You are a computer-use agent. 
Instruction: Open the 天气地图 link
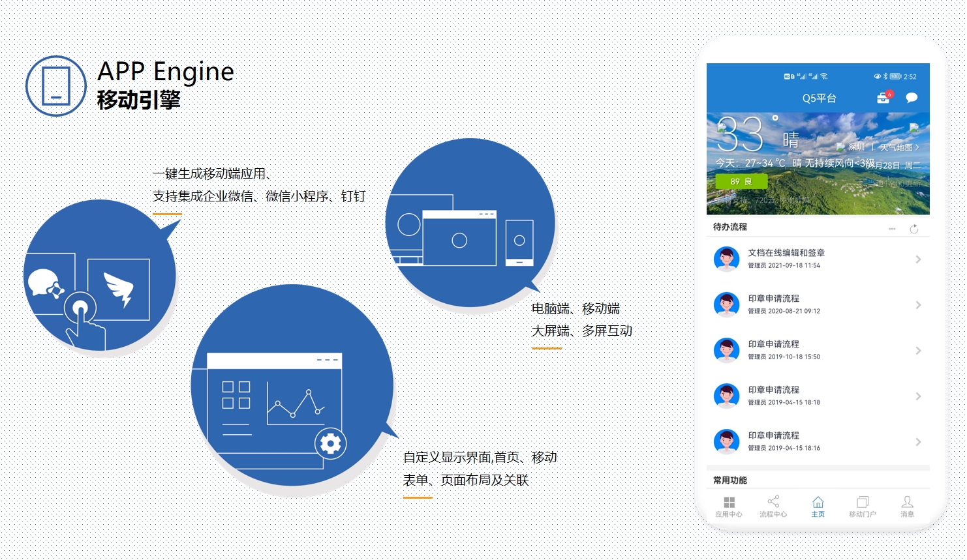click(x=898, y=147)
